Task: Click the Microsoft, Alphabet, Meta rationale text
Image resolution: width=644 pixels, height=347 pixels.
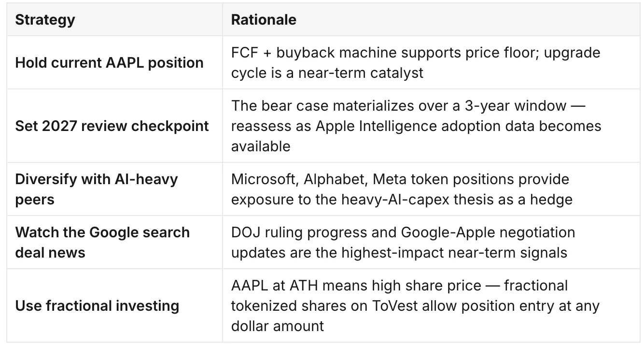Action: (402, 189)
